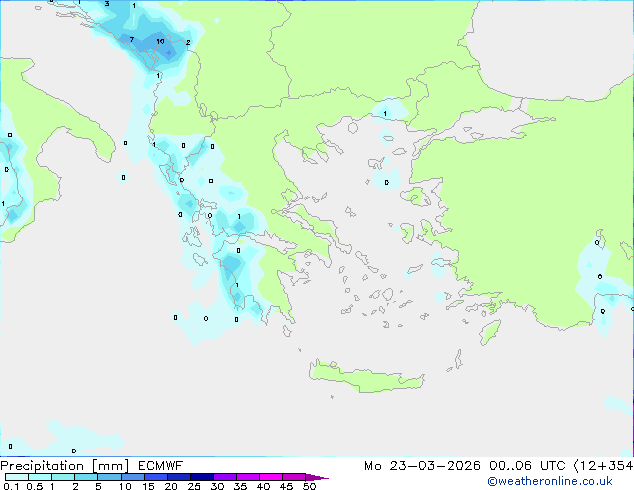Pick the 15–20 mm legend color swatch
Screen dimensions: 634x490
click(156, 477)
